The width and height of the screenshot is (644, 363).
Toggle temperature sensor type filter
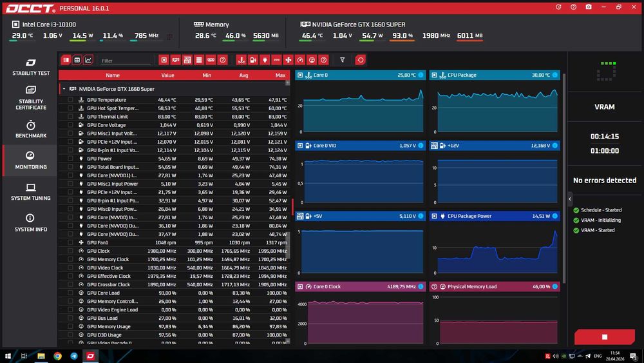click(241, 60)
